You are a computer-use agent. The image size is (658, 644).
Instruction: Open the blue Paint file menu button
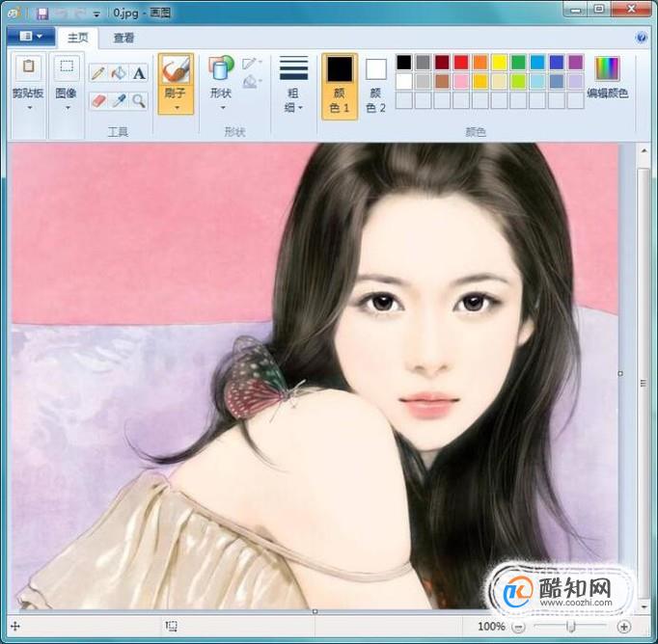31,37
